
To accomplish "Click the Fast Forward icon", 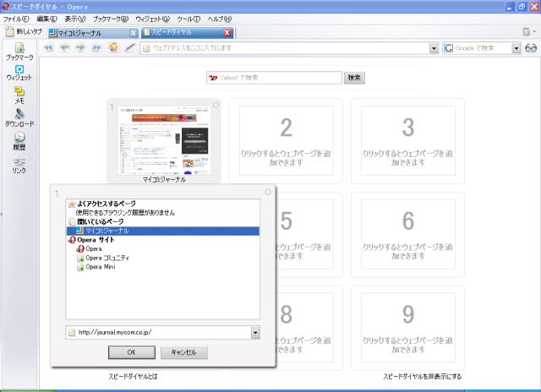I will pyautogui.click(x=96, y=47).
